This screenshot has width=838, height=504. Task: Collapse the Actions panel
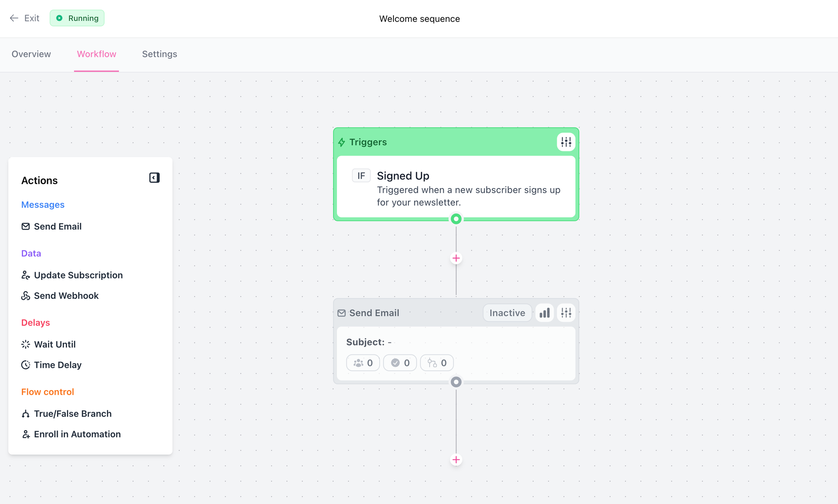click(x=154, y=178)
